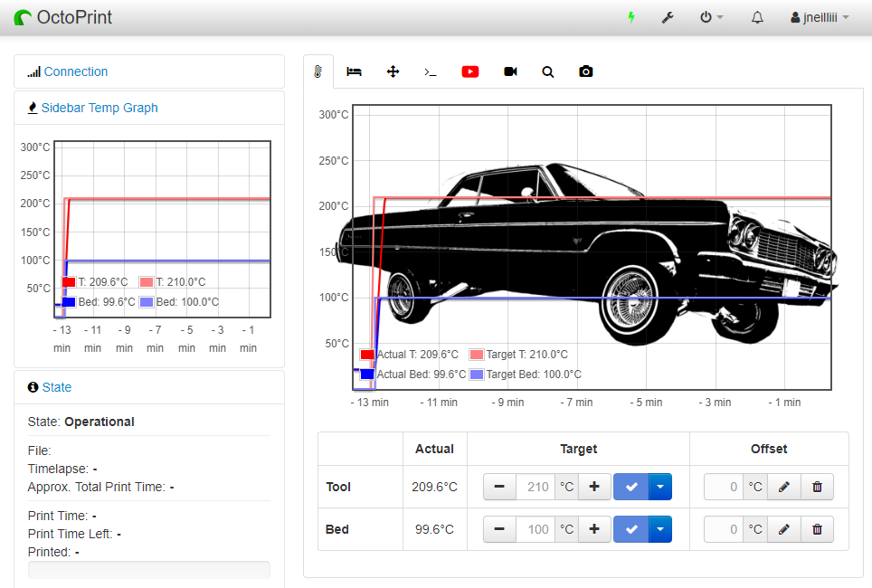Viewport: 872px width, 588px height.
Task: Open the Control move-arrows tab
Action: (x=393, y=71)
